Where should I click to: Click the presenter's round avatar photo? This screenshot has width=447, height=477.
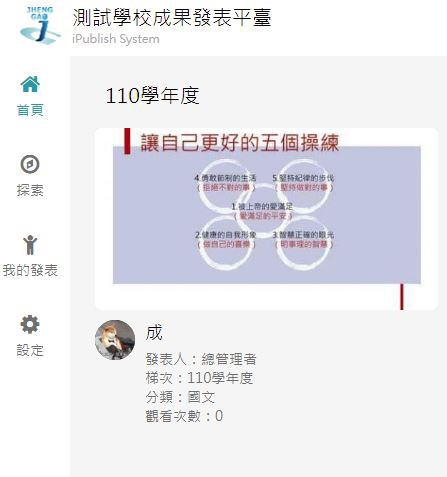(x=115, y=340)
